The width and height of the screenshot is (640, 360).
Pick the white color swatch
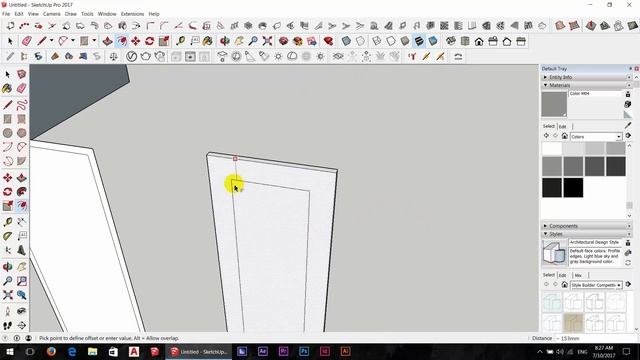coord(552,149)
